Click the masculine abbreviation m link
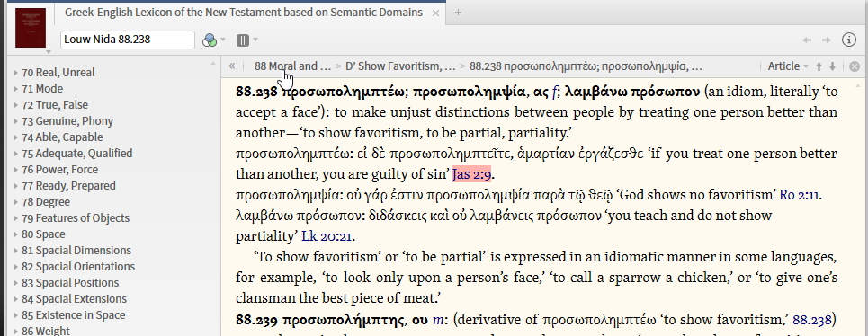The image size is (868, 336). pos(437,320)
